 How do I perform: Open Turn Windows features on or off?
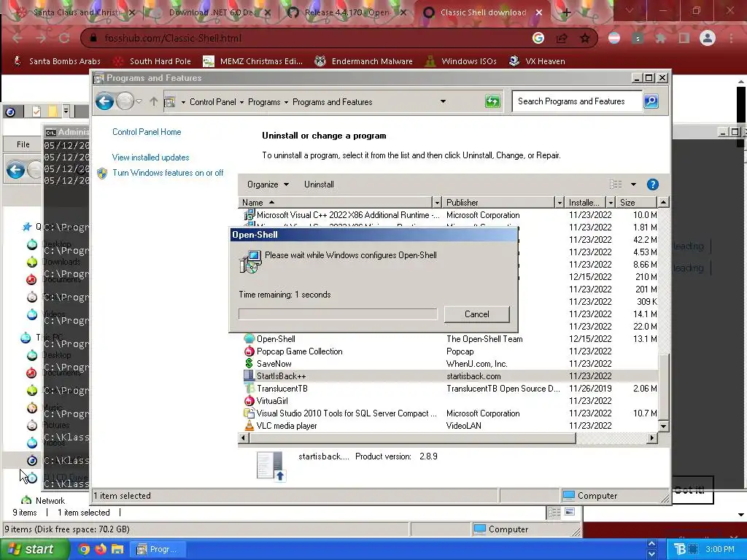click(168, 173)
